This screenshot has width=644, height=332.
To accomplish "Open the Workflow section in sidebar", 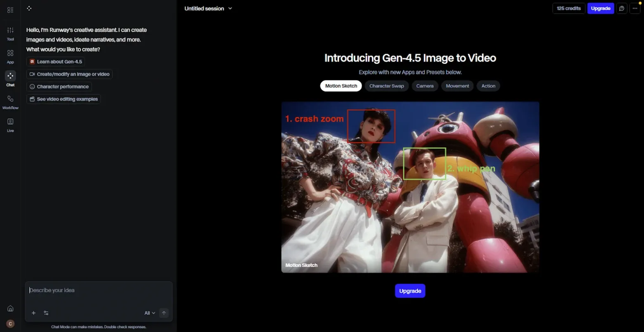I will [x=10, y=102].
